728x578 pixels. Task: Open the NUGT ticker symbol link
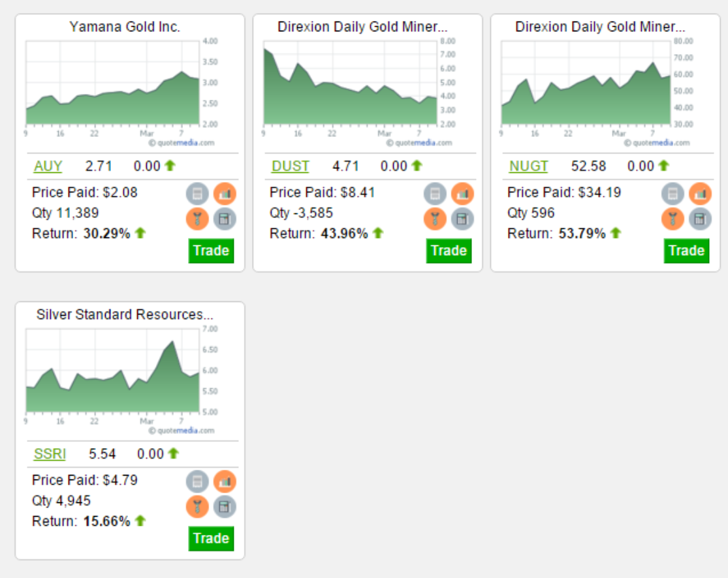coord(528,166)
